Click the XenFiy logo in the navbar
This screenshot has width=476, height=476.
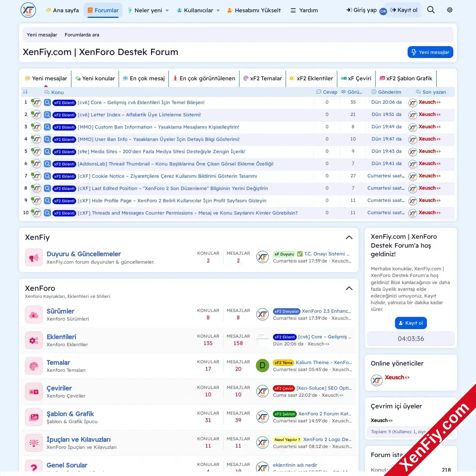click(28, 10)
